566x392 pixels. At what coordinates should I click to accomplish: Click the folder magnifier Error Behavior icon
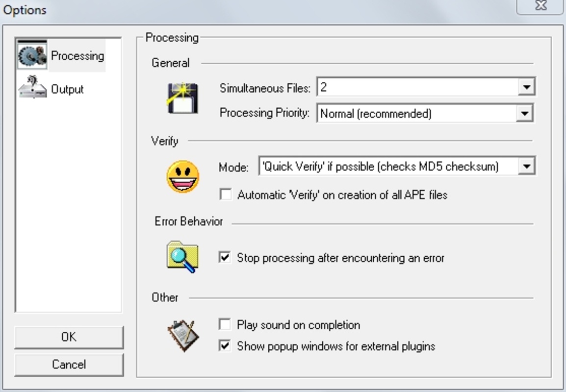[182, 257]
